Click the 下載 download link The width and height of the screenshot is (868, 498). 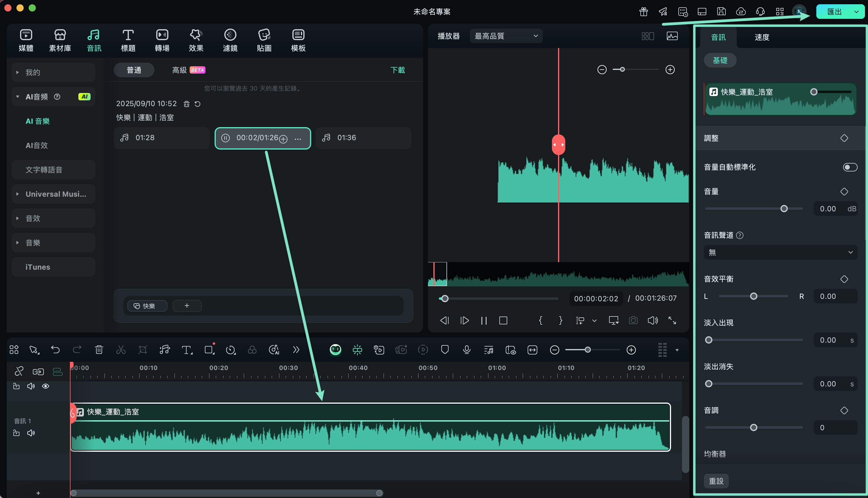click(x=398, y=70)
